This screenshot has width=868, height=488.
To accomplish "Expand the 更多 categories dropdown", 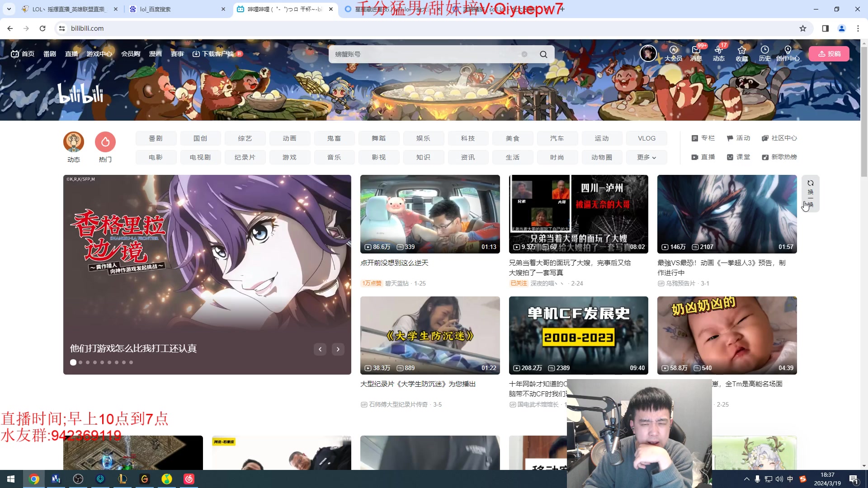I will point(646,157).
